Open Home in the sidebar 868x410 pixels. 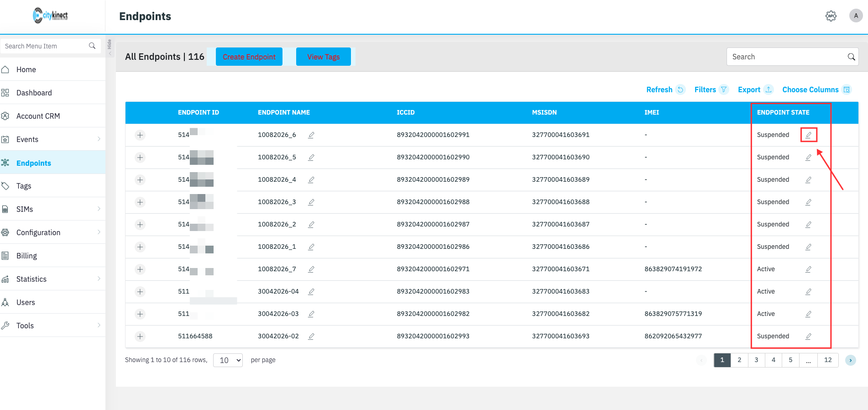(52, 69)
